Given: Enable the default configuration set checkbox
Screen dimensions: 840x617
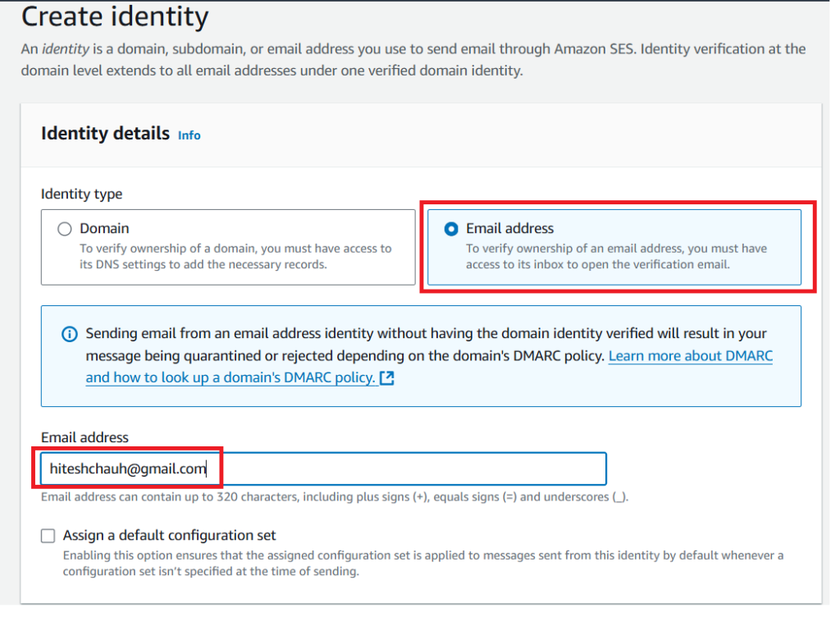Looking at the screenshot, I should [48, 536].
